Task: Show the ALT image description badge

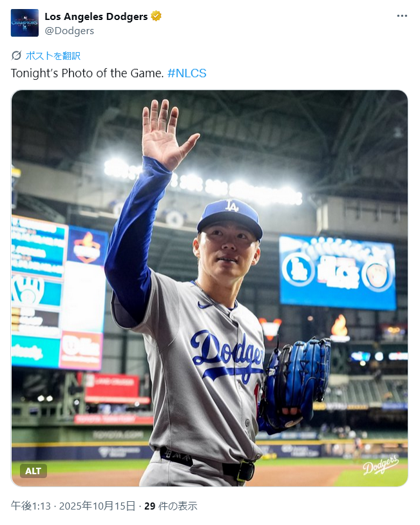Action: [33, 471]
